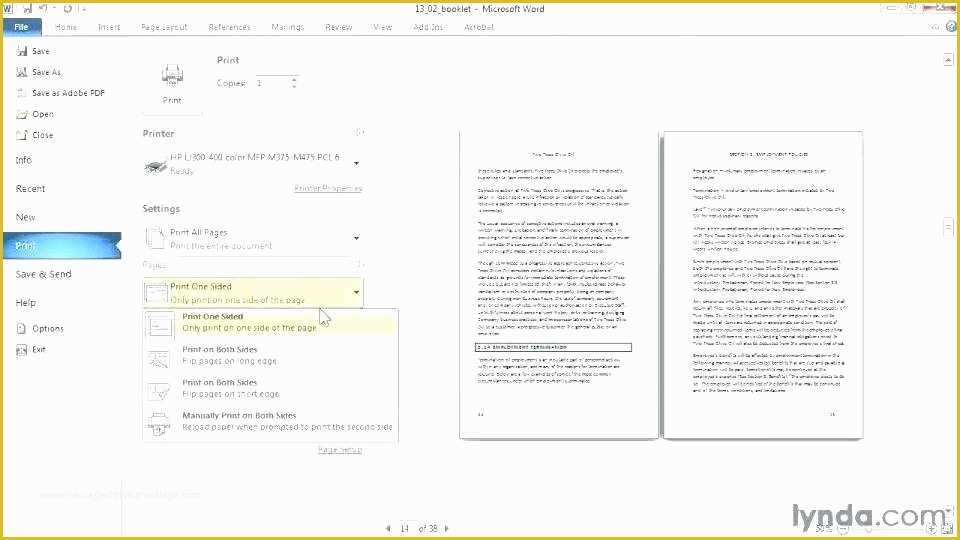Open the Info section

[23, 160]
